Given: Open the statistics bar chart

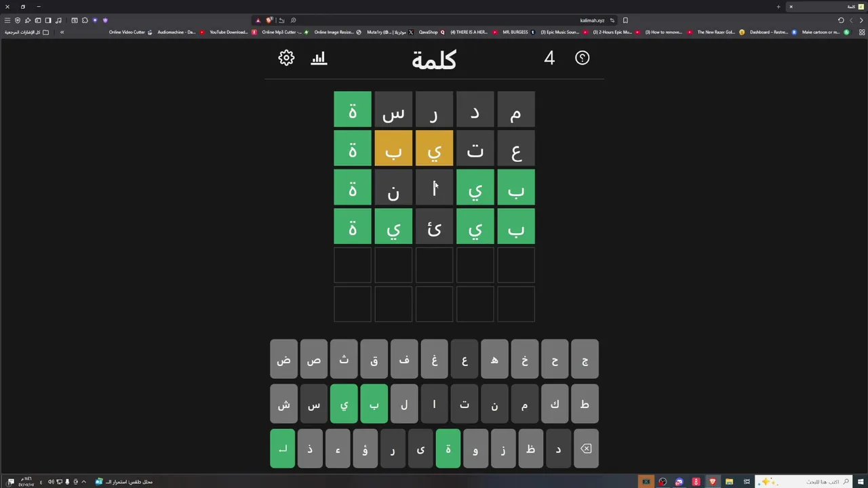Looking at the screenshot, I should click(319, 58).
